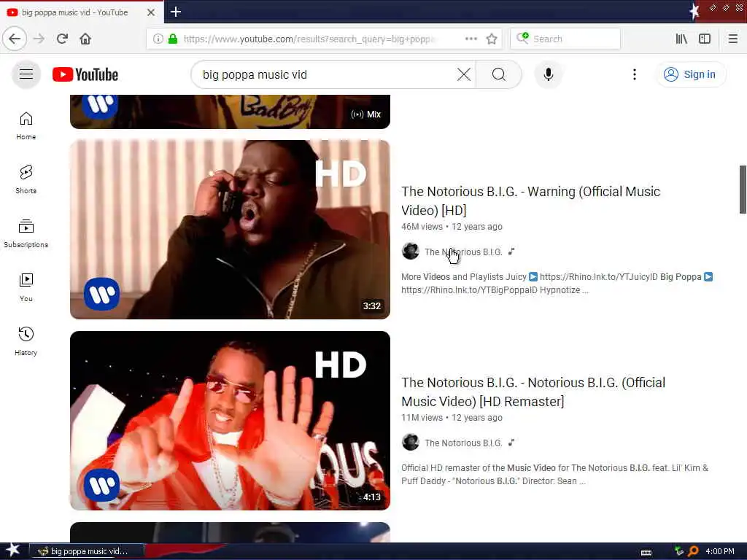Open the Notorious B.I.G. HD Remaster thumbnail
The image size is (747, 560).
click(230, 421)
